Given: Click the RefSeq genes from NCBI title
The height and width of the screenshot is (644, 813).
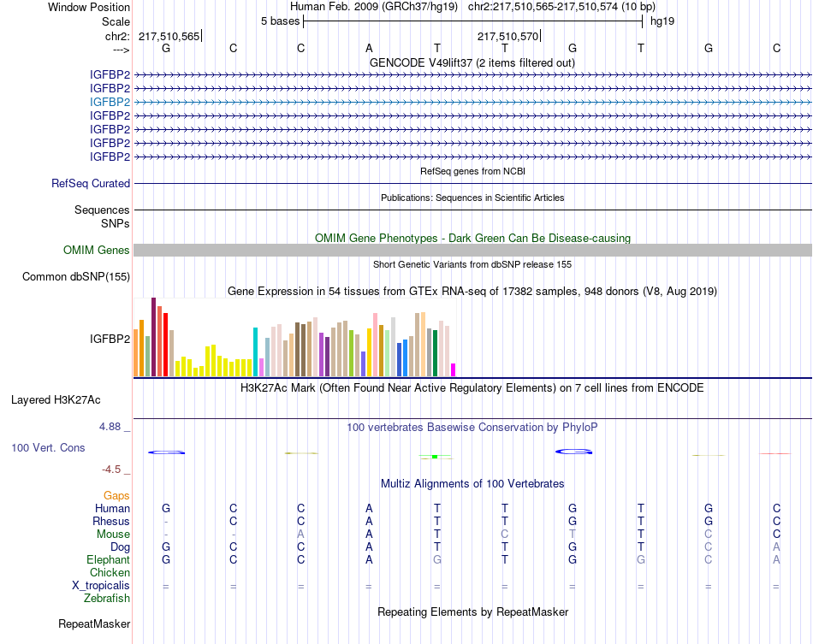Looking at the screenshot, I should pyautogui.click(x=472, y=171).
